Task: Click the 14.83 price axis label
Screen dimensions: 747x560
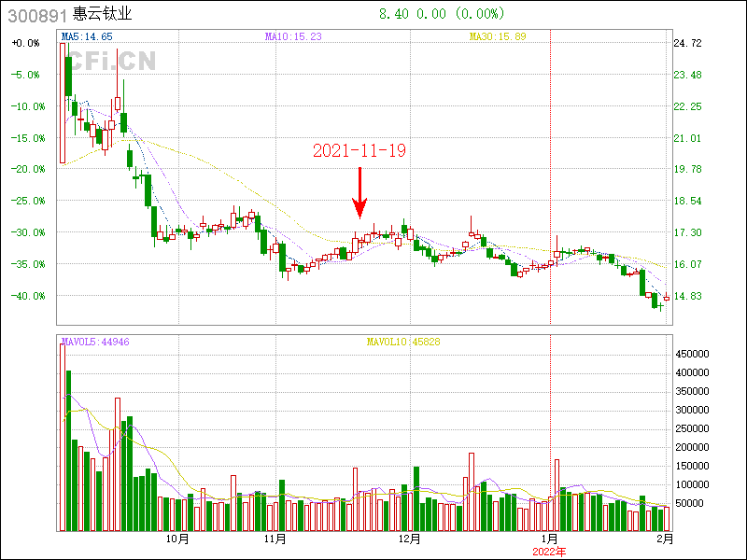Action: (687, 296)
